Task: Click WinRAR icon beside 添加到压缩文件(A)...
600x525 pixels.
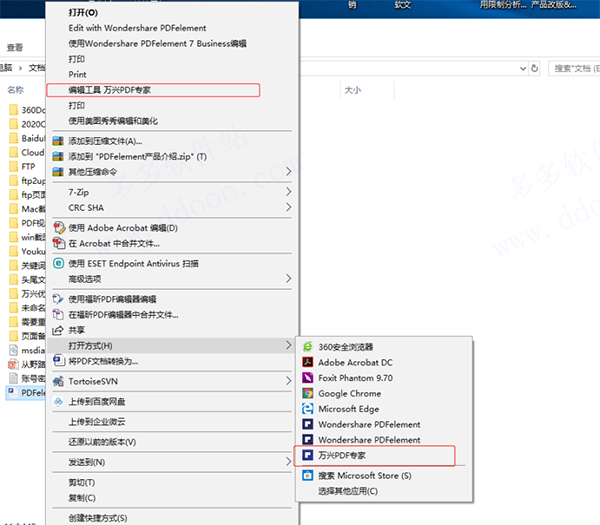Action: [58, 141]
